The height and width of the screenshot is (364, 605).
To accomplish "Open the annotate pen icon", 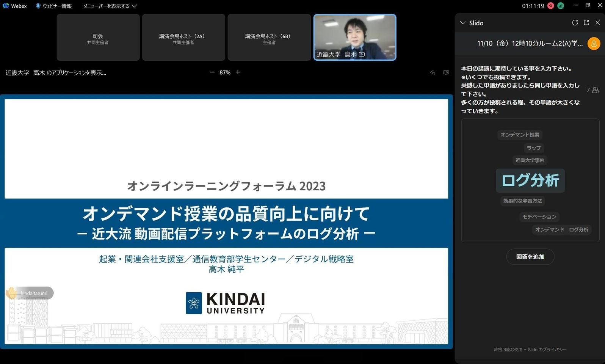I will (433, 72).
